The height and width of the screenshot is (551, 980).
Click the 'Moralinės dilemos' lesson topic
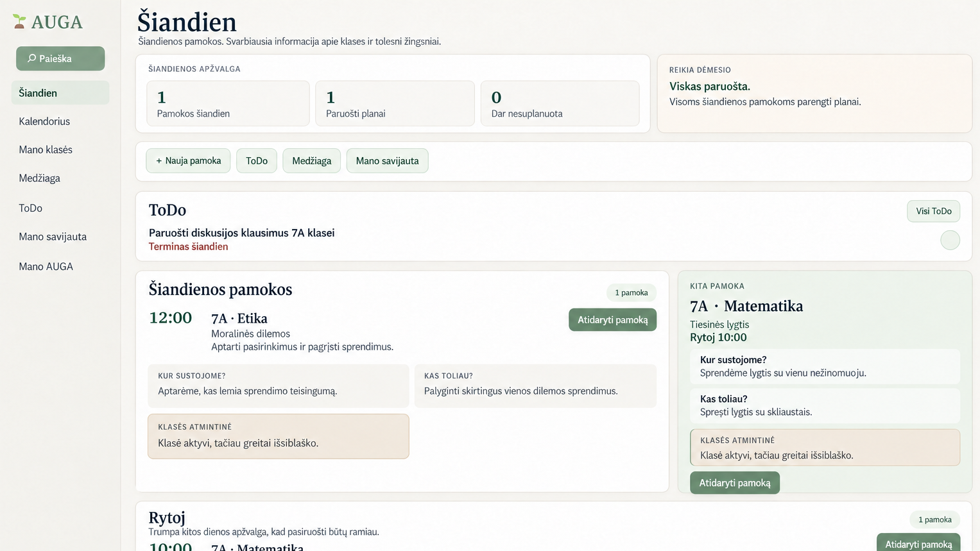click(x=250, y=334)
